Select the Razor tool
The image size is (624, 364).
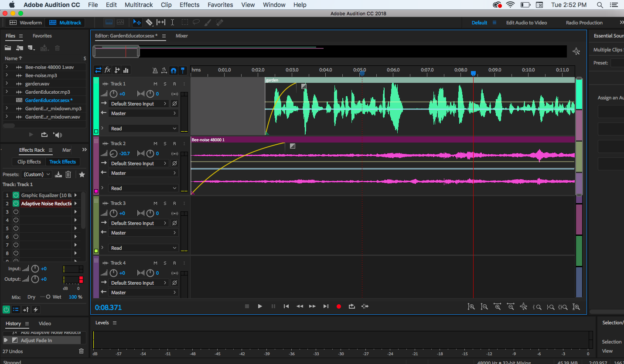click(x=149, y=22)
